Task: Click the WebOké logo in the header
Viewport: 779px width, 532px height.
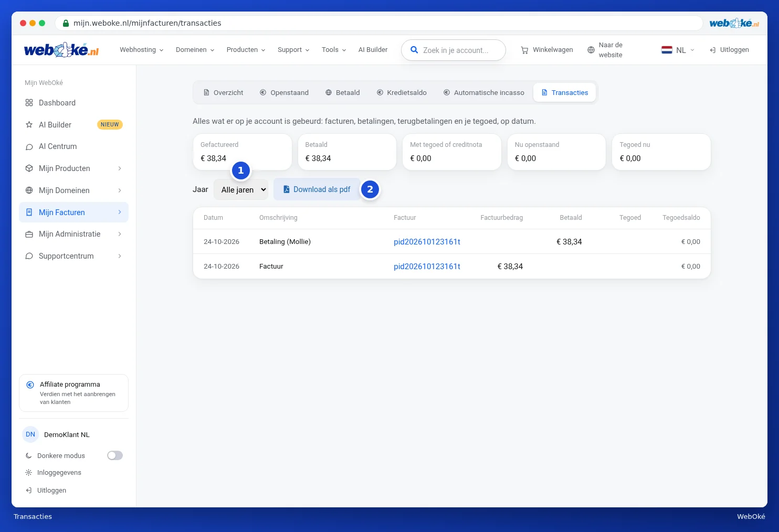Action: pos(61,50)
